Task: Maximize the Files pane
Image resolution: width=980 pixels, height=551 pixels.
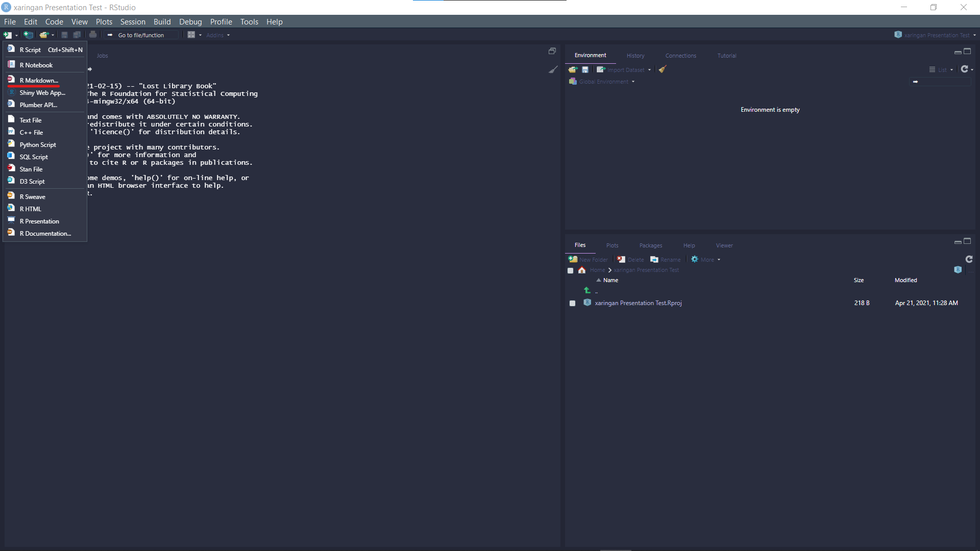Action: (967, 241)
